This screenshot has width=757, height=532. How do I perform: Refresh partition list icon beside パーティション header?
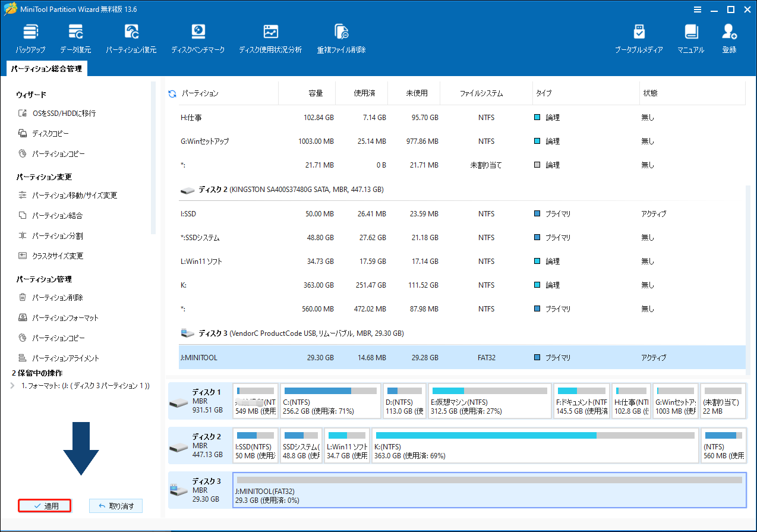point(172,94)
